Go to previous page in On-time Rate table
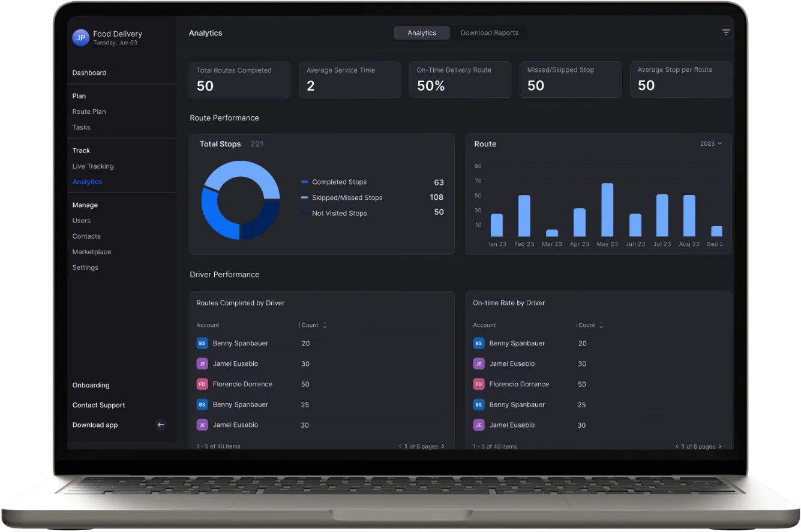The height and width of the screenshot is (532, 801). click(x=677, y=446)
